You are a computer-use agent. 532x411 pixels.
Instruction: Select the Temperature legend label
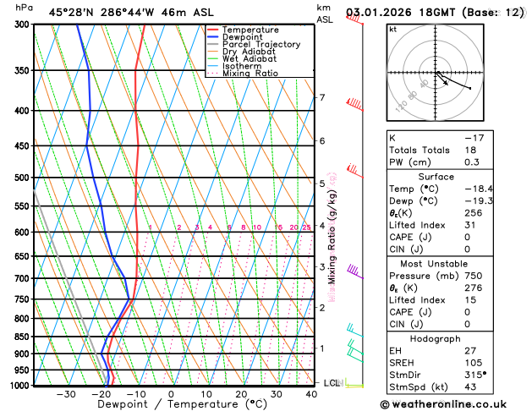click(250, 30)
